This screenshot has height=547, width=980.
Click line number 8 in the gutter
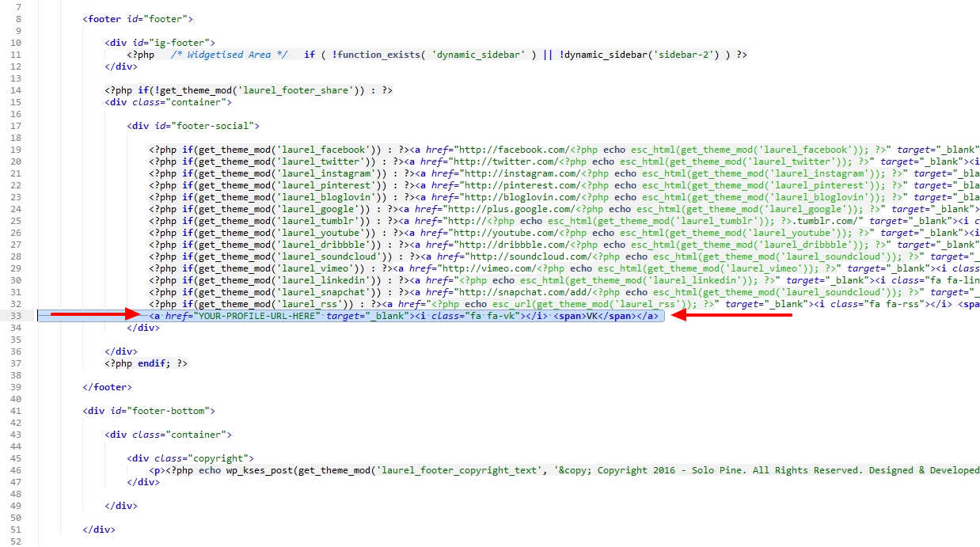[x=18, y=18]
